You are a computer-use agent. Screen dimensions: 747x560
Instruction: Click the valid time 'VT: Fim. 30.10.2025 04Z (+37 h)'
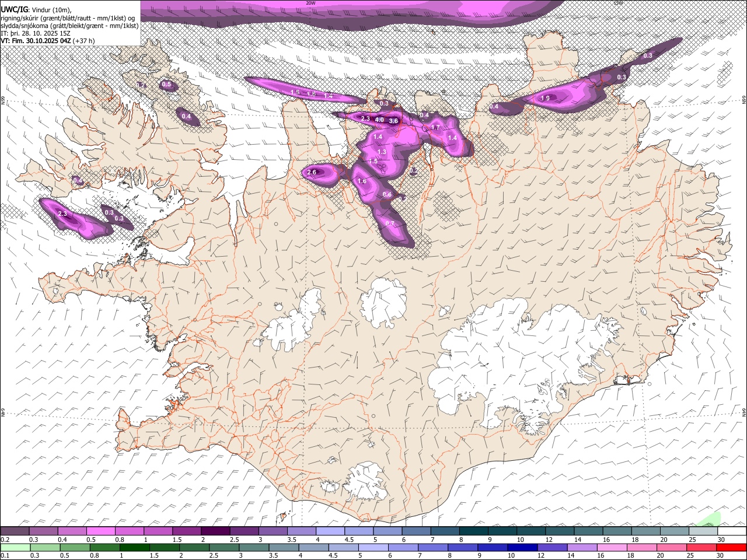coord(48,41)
